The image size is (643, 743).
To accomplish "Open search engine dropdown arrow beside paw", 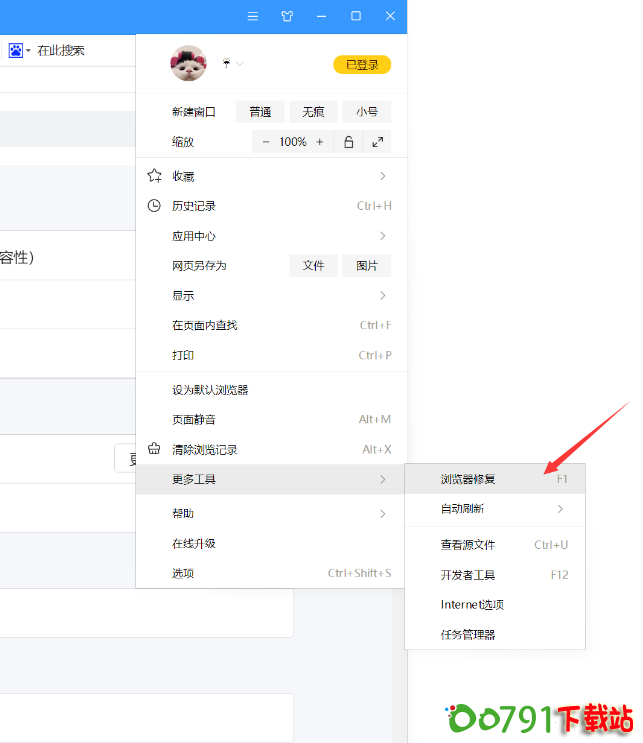I will pos(28,51).
